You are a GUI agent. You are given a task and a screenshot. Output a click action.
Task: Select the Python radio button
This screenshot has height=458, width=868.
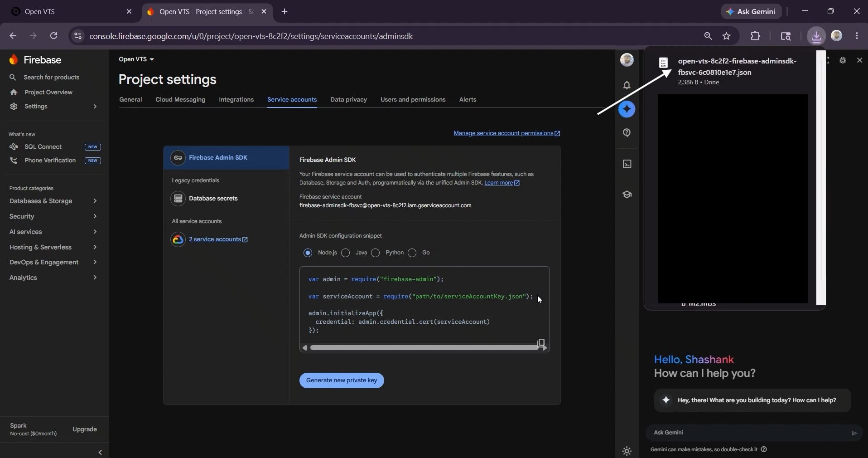(x=376, y=253)
